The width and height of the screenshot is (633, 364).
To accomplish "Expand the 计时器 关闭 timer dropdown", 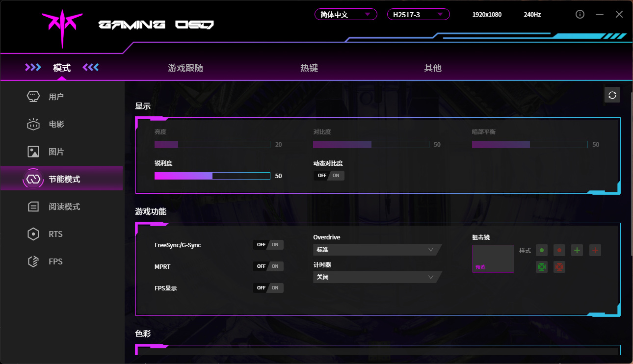I will 377,277.
